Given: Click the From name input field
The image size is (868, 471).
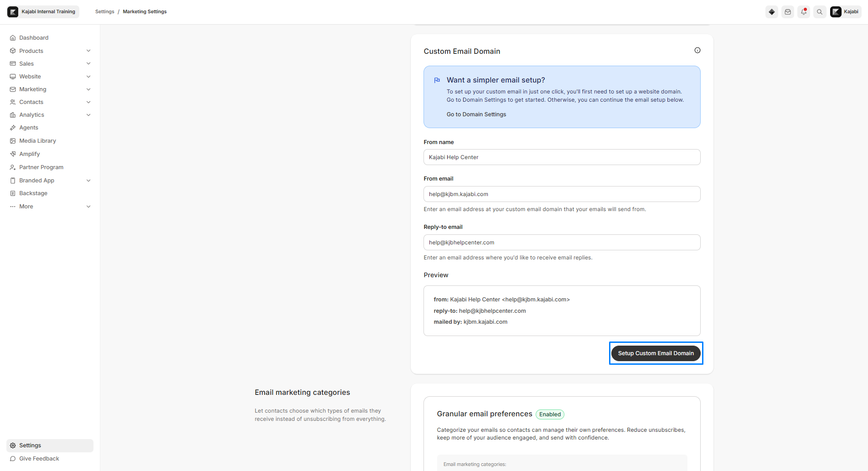Looking at the screenshot, I should (x=562, y=157).
